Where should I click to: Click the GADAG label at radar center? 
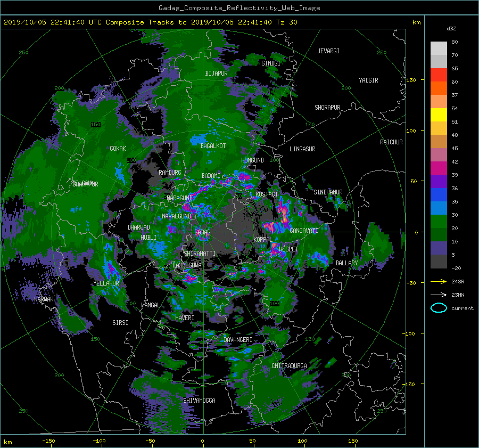coord(202,232)
